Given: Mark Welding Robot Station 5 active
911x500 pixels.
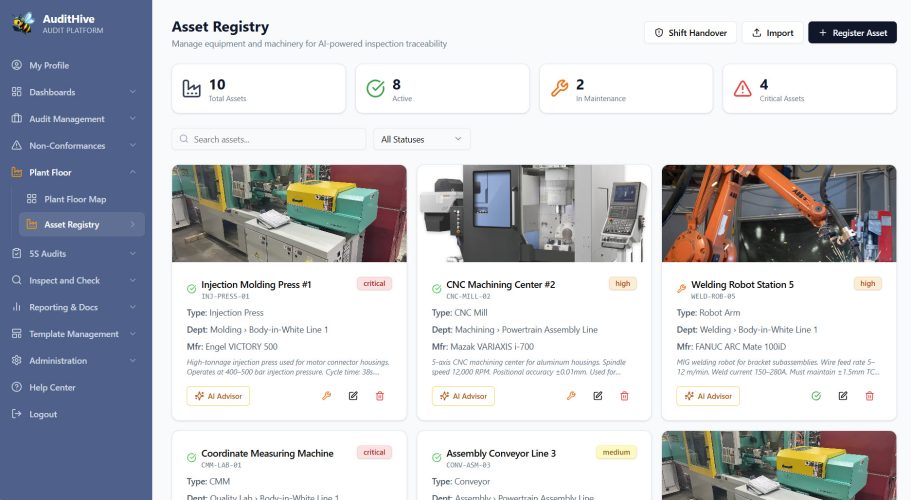Looking at the screenshot, I should coord(816,396).
